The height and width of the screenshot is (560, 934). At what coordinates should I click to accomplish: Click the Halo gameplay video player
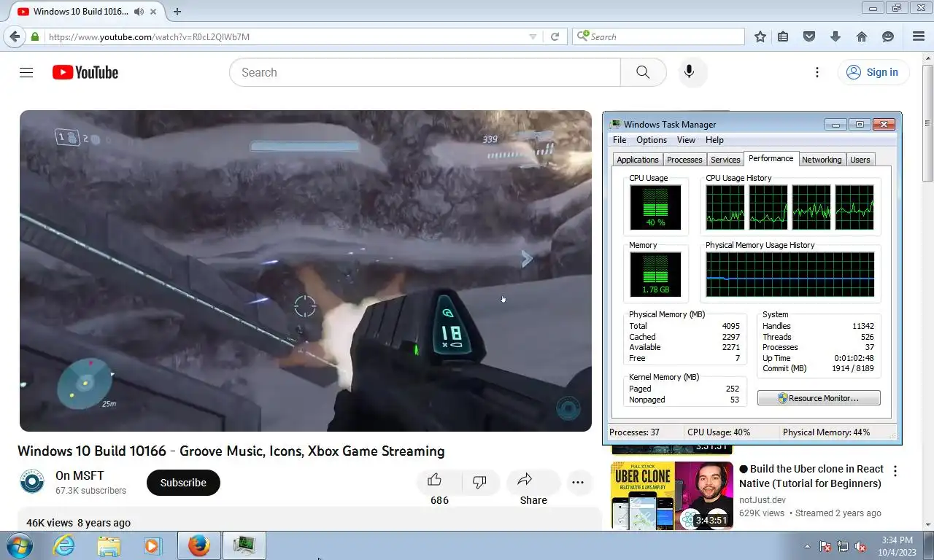(x=306, y=271)
